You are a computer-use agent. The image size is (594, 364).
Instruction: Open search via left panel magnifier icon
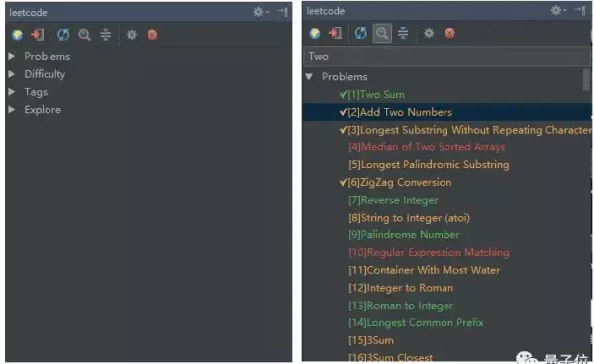pos(84,35)
